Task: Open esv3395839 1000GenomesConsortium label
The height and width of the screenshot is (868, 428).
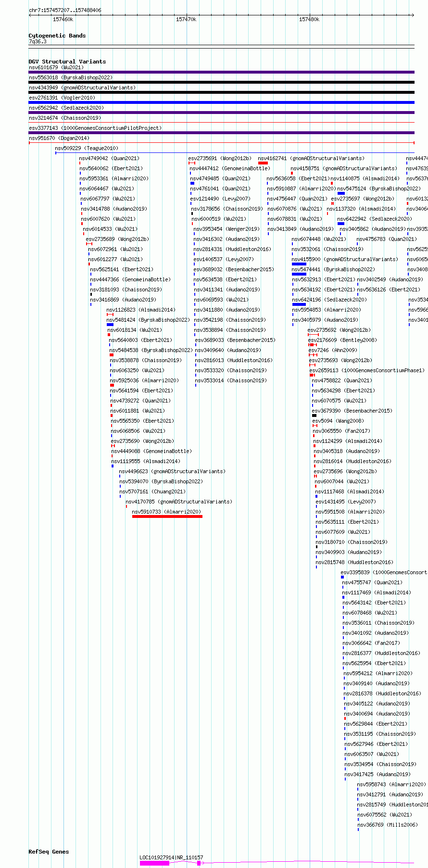Action: click(x=384, y=572)
